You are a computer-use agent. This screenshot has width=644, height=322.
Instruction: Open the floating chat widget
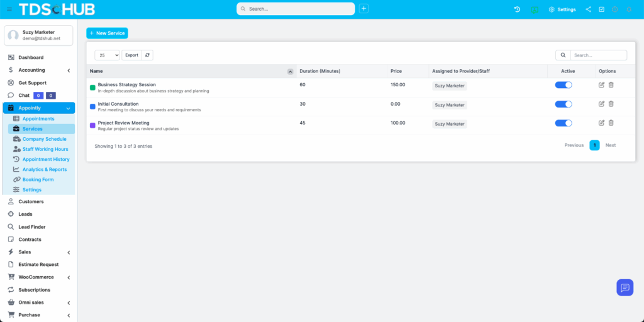(625, 287)
